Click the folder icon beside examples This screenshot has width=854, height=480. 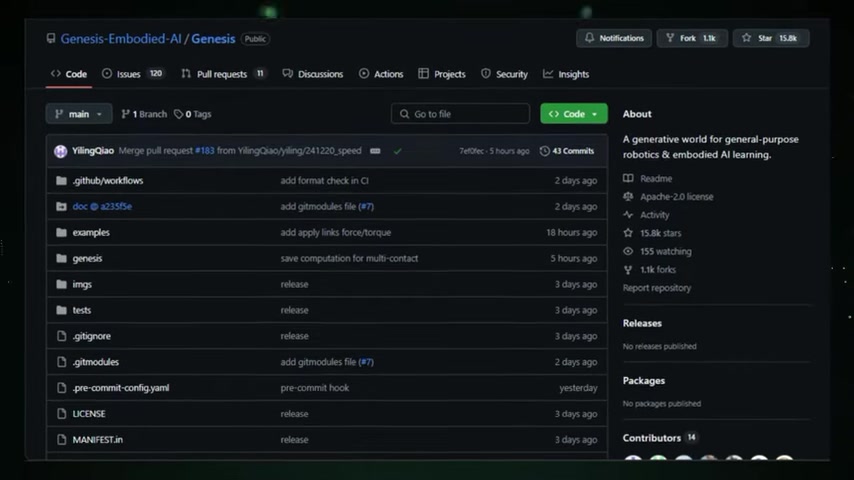coord(62,232)
